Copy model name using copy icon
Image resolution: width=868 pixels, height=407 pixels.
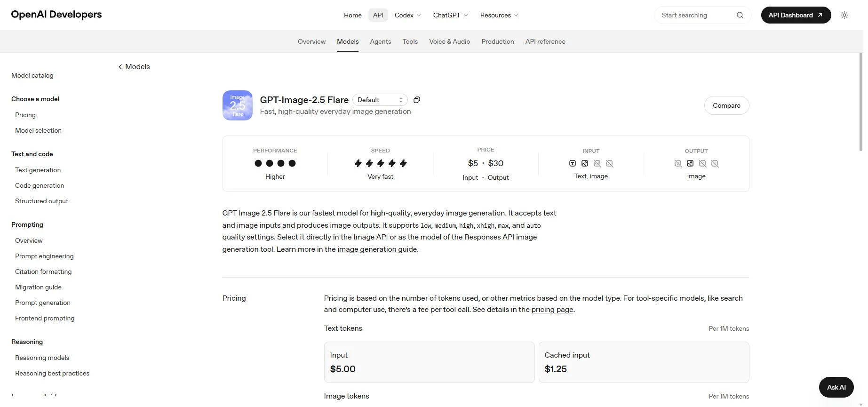click(x=417, y=100)
